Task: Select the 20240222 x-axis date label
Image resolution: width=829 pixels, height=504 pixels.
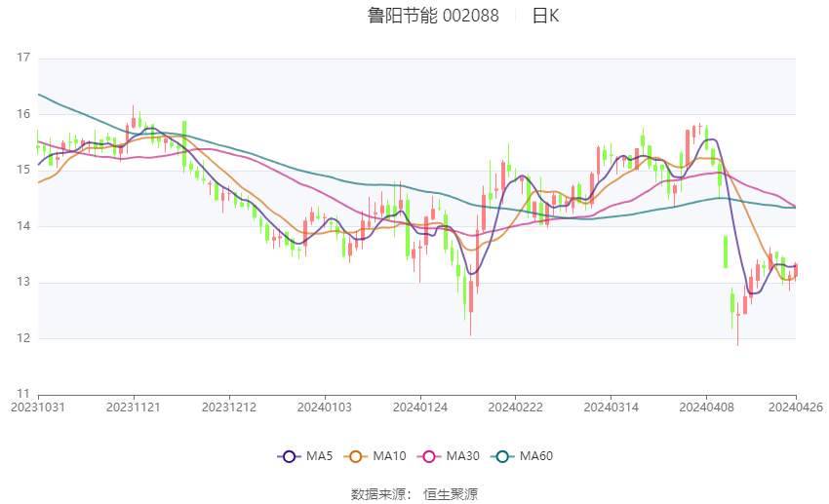Action: (x=516, y=407)
